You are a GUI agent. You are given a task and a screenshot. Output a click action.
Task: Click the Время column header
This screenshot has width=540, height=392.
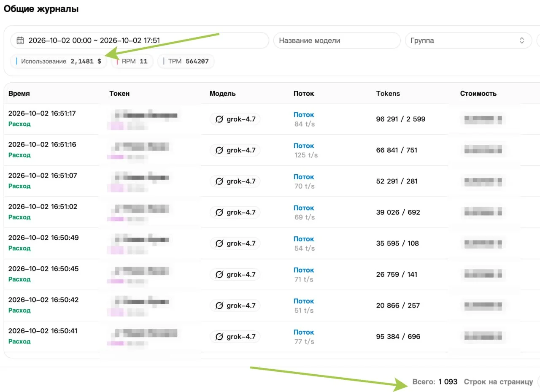[19, 94]
